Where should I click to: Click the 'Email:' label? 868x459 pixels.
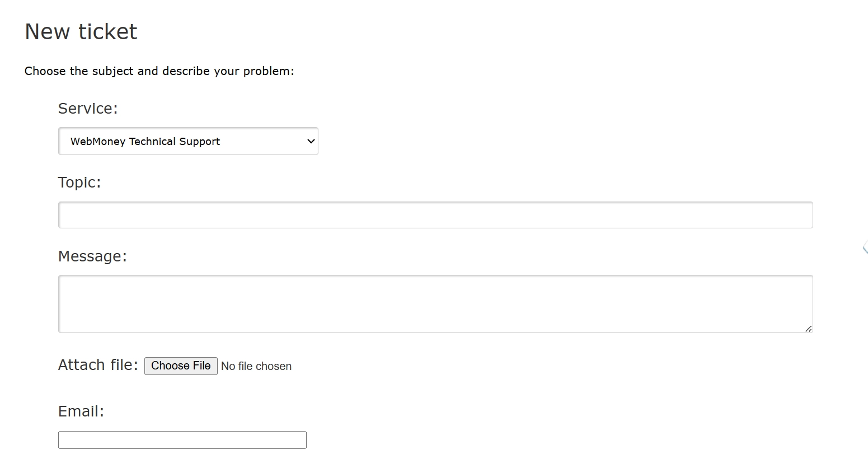tap(81, 411)
